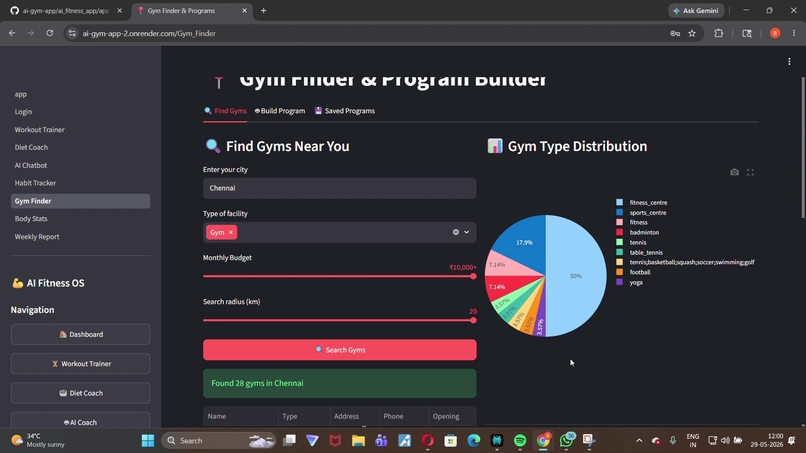Clear all selected facility types
The width and height of the screenshot is (806, 453).
pyautogui.click(x=455, y=232)
